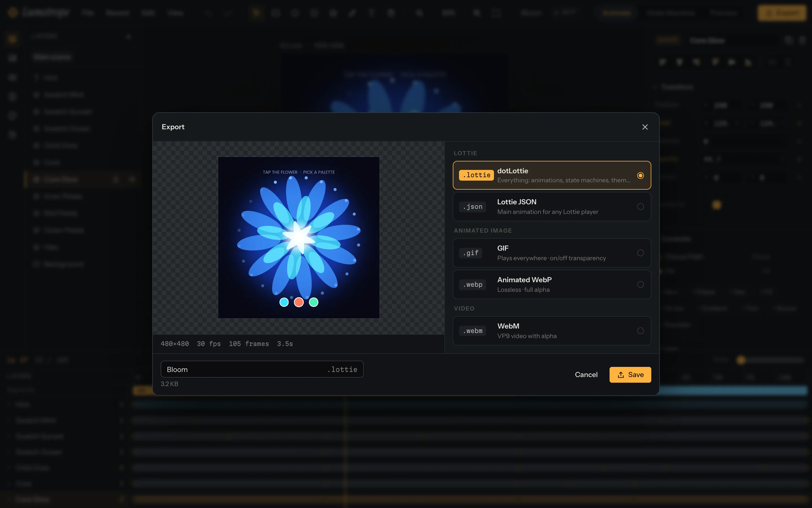Click the ".json" format tag
Viewport: 812px width, 508px height.
click(x=472, y=207)
